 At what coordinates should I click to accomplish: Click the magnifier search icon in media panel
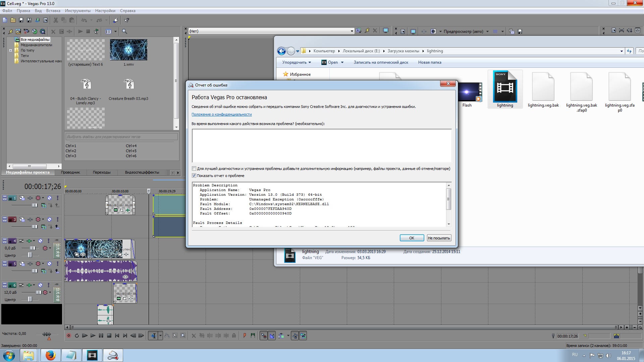coord(124,32)
